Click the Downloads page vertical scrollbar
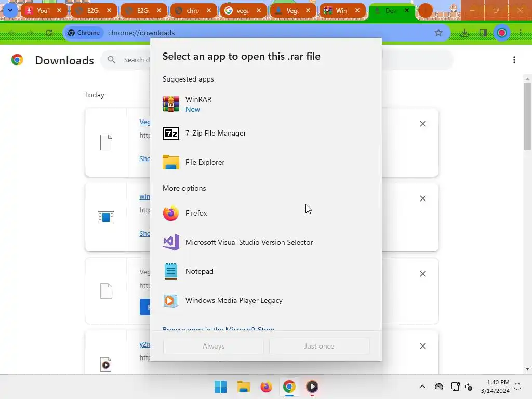The height and width of the screenshot is (399, 532). [x=527, y=117]
